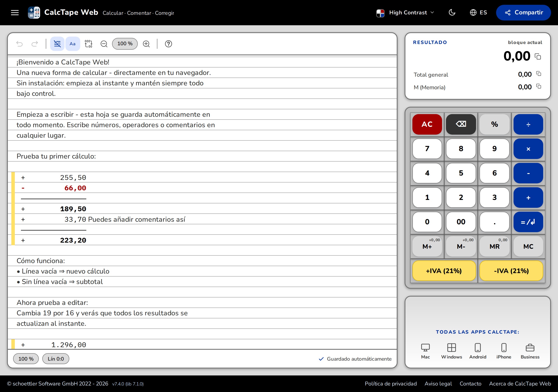The width and height of the screenshot is (558, 392).
Task: Copy the M (Memoria) value
Action: tap(539, 86)
